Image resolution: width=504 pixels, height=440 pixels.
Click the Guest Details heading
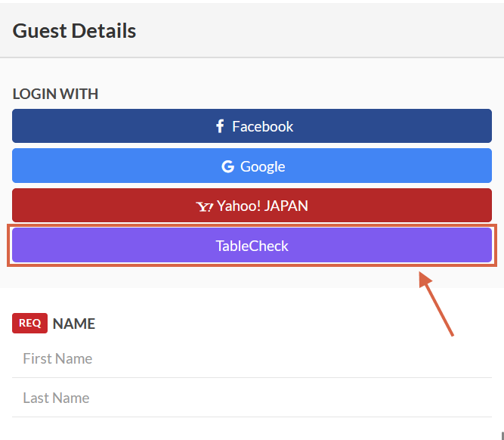(74, 31)
